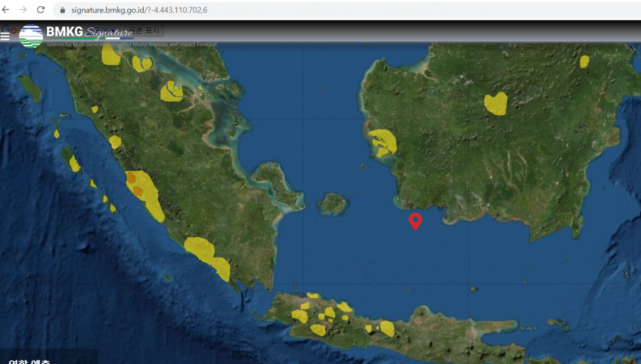Screen dimensions: 641x364
Task: Click the yellow polygon near Riau in Sumatra
Action: coord(171,92)
